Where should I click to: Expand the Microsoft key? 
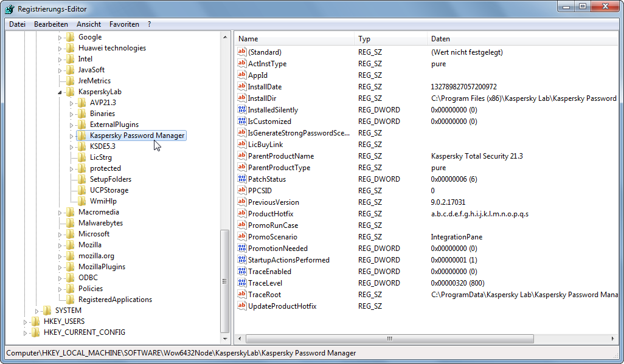60,235
